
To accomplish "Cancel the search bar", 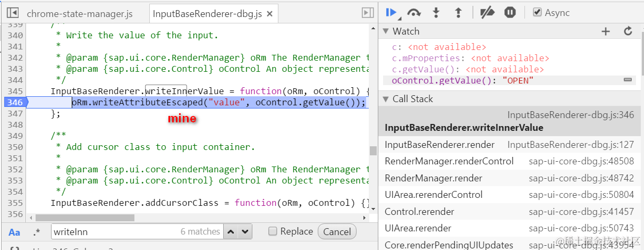I will (337, 232).
